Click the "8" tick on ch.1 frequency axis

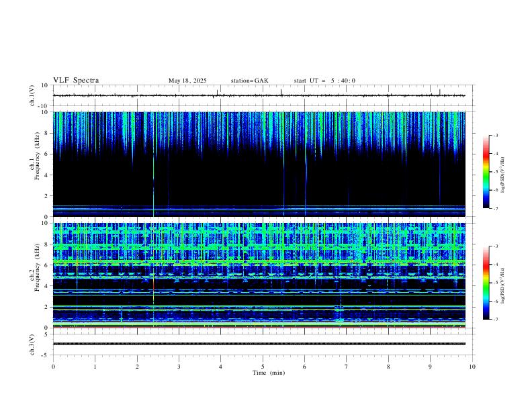pyautogui.click(x=46, y=133)
